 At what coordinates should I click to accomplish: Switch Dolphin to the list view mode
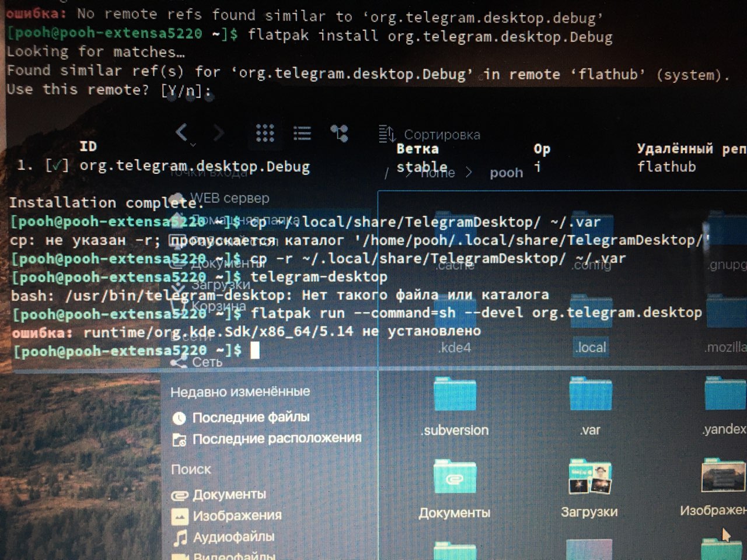[302, 134]
